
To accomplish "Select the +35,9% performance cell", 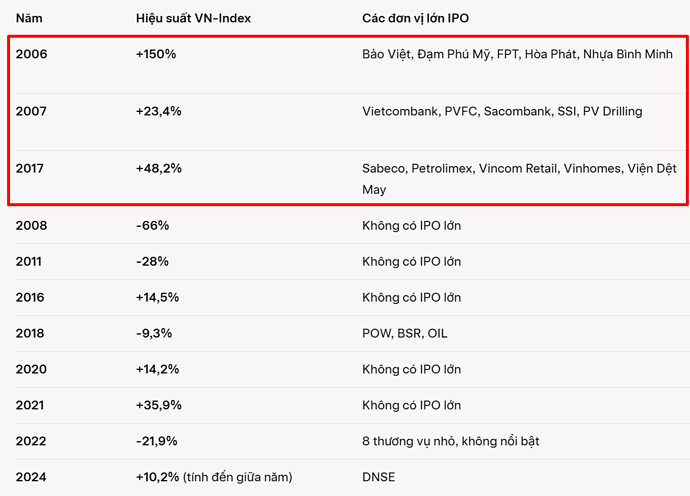I will pyautogui.click(x=158, y=406).
